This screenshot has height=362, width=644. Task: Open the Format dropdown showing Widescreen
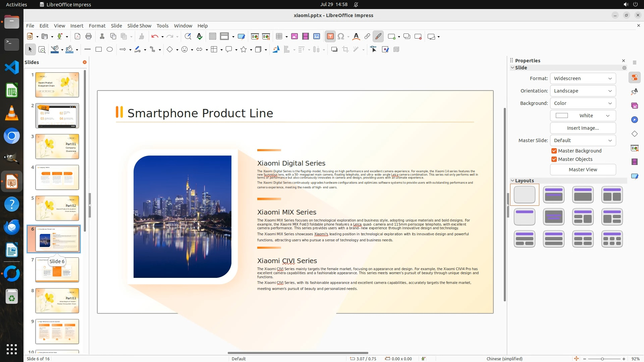click(x=583, y=78)
